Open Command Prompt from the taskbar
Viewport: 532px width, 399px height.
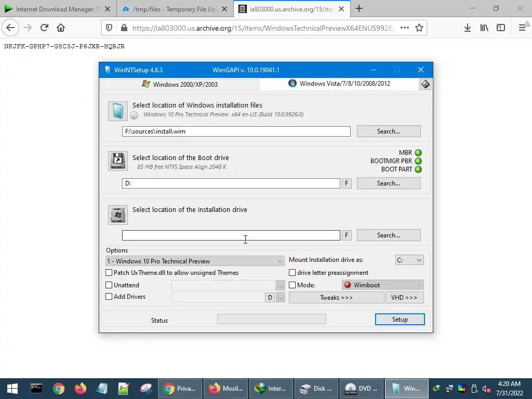36,389
